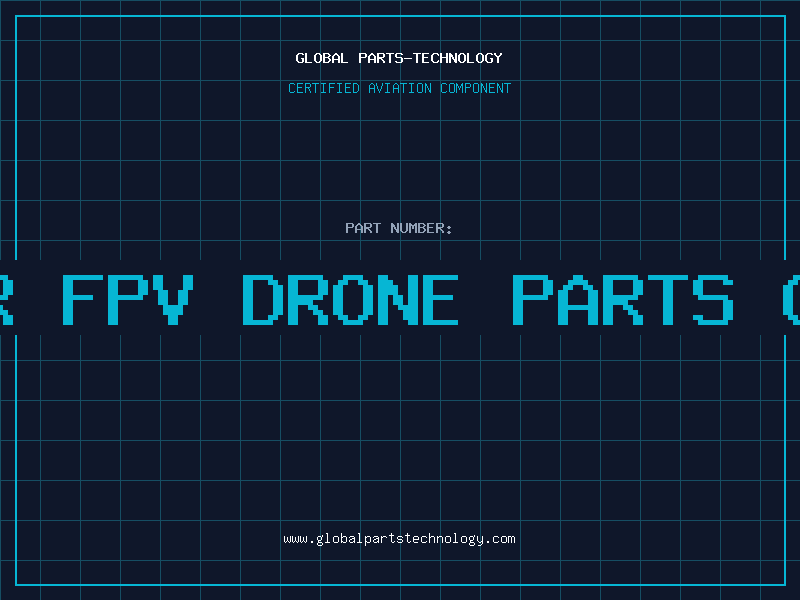Click the cut-off letter at the banner's right edge
Viewport: 800px width, 600px height.
click(x=791, y=299)
